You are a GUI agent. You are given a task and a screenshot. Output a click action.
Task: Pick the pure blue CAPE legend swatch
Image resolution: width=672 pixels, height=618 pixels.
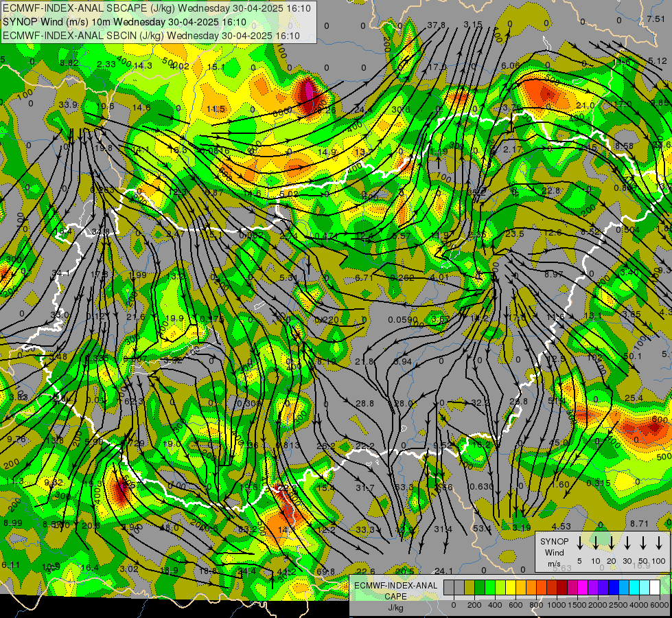point(613,587)
